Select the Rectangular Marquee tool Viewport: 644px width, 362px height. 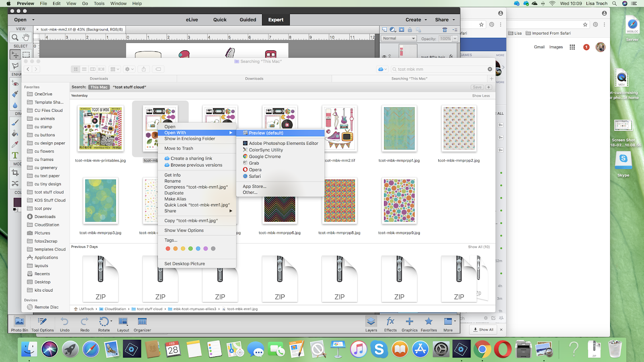(x=26, y=55)
